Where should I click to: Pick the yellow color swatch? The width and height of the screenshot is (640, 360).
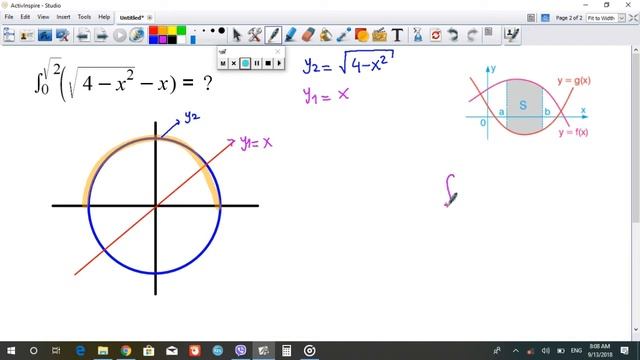tap(172, 31)
